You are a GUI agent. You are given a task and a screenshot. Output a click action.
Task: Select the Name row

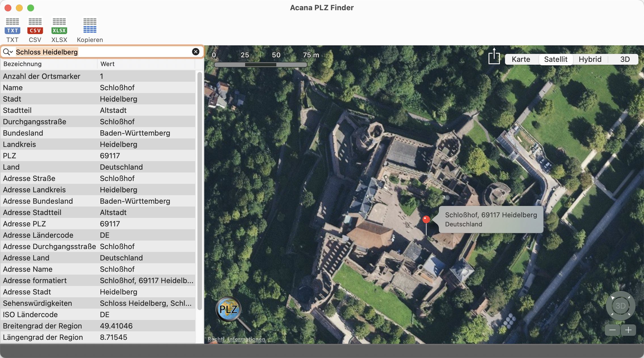pos(98,87)
